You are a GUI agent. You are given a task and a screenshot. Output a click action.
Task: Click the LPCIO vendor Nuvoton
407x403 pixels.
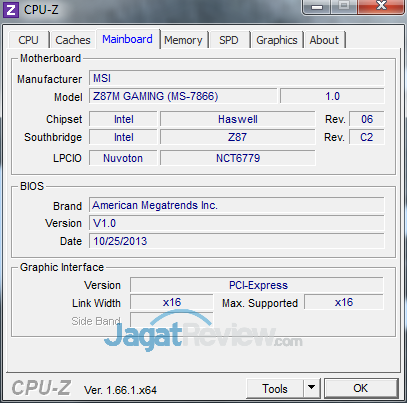pyautogui.click(x=123, y=158)
